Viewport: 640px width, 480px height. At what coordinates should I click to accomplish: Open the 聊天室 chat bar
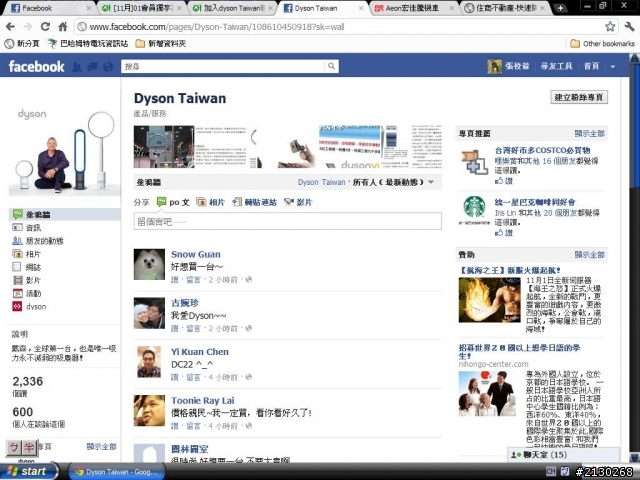pyautogui.click(x=563, y=455)
